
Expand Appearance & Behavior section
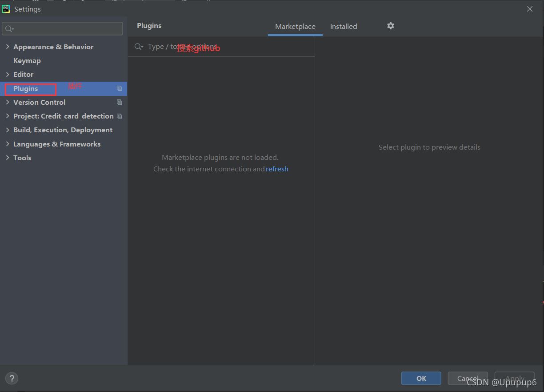point(8,47)
